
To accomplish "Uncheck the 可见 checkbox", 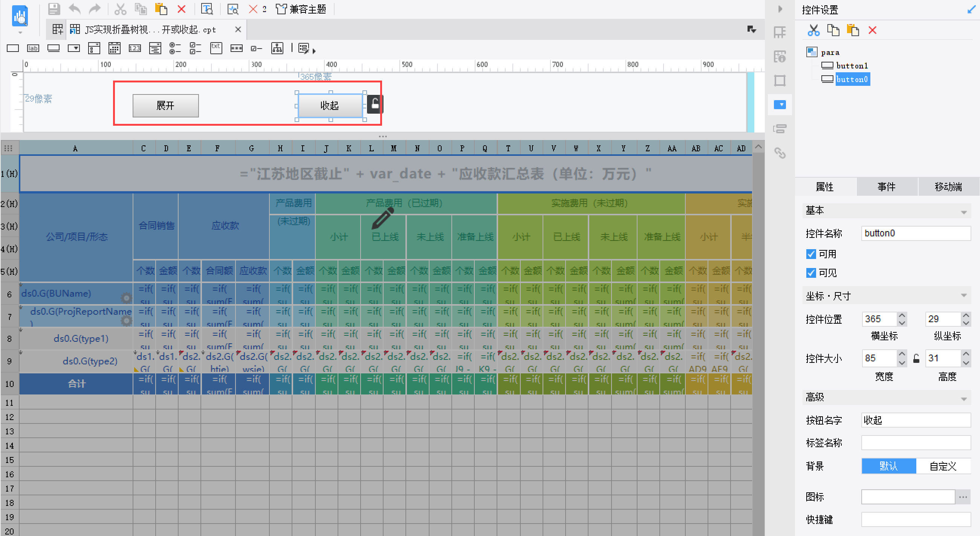I will [x=811, y=273].
